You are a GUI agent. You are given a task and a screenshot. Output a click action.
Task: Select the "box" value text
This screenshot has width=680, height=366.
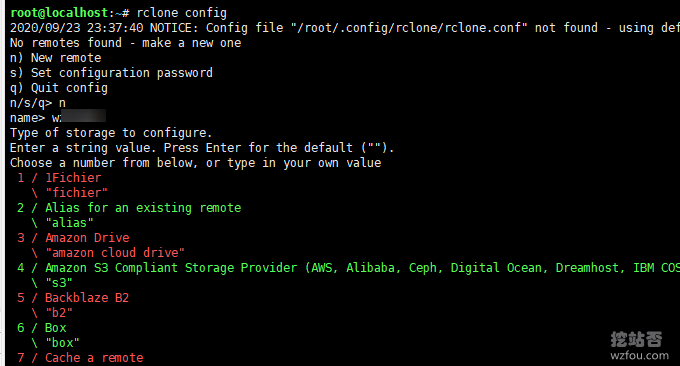tap(62, 343)
